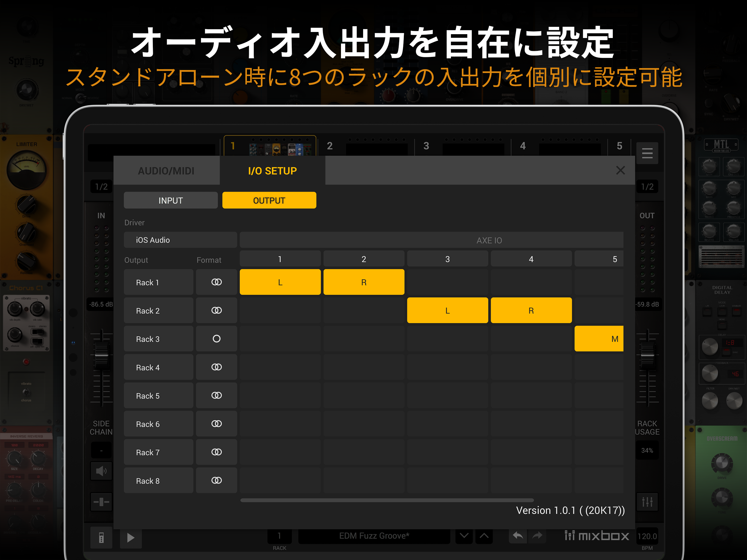Image resolution: width=747 pixels, height=560 pixels.
Task: Click the horizontal scrollbar below the matrix
Action: [387, 500]
